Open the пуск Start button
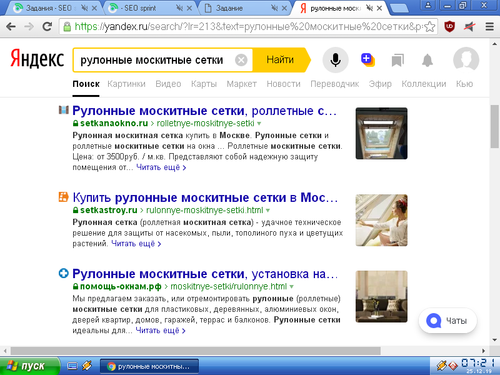Viewport: 500px width, 375px height. pyautogui.click(x=29, y=366)
